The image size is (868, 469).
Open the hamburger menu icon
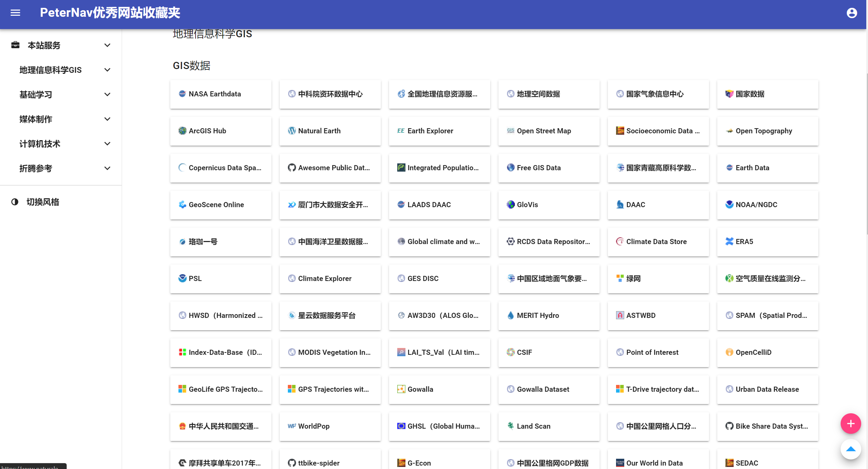coord(15,13)
